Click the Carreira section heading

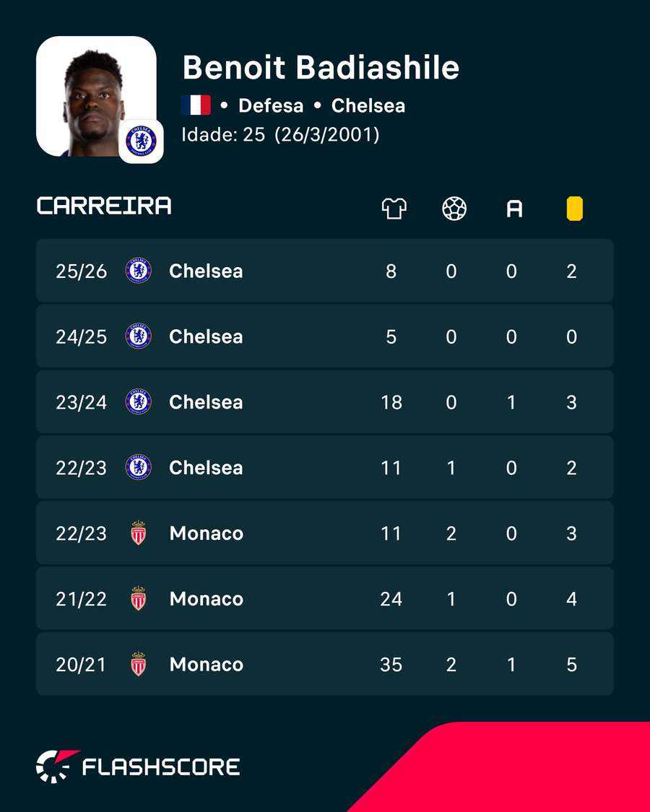tap(104, 206)
